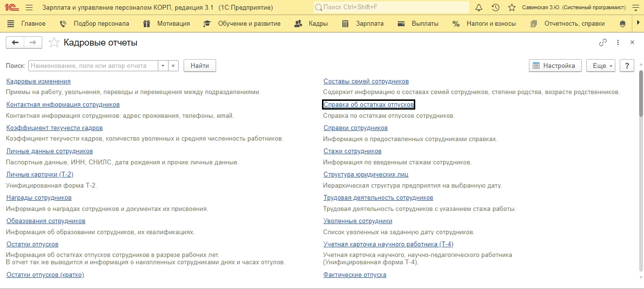
Task: Open favorites star in title bar
Action: (x=511, y=8)
